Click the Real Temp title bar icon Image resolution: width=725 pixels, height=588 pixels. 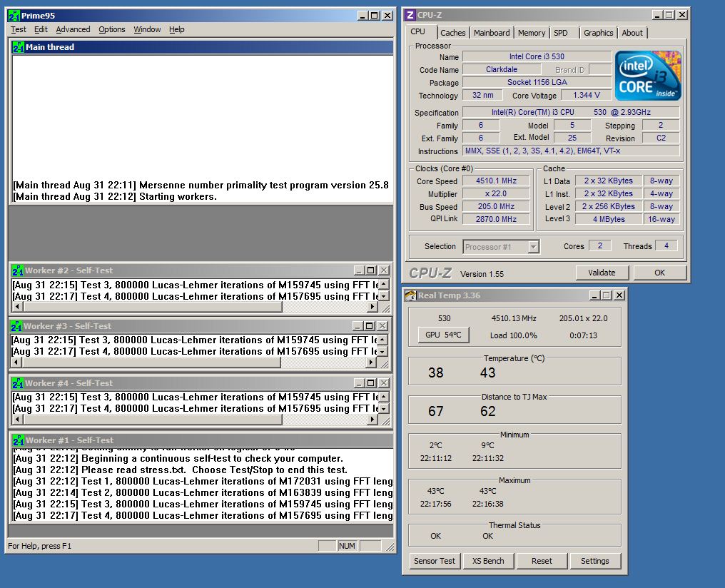click(410, 295)
